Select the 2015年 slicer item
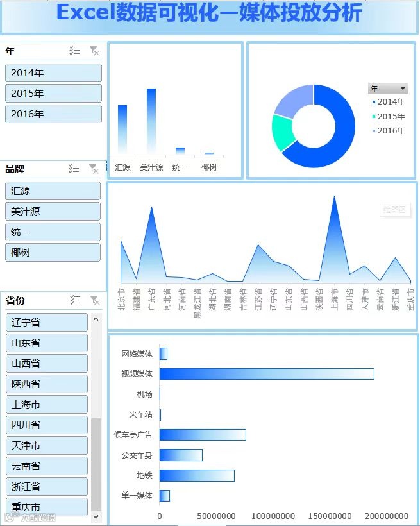This screenshot has width=420, height=526. click(x=53, y=93)
